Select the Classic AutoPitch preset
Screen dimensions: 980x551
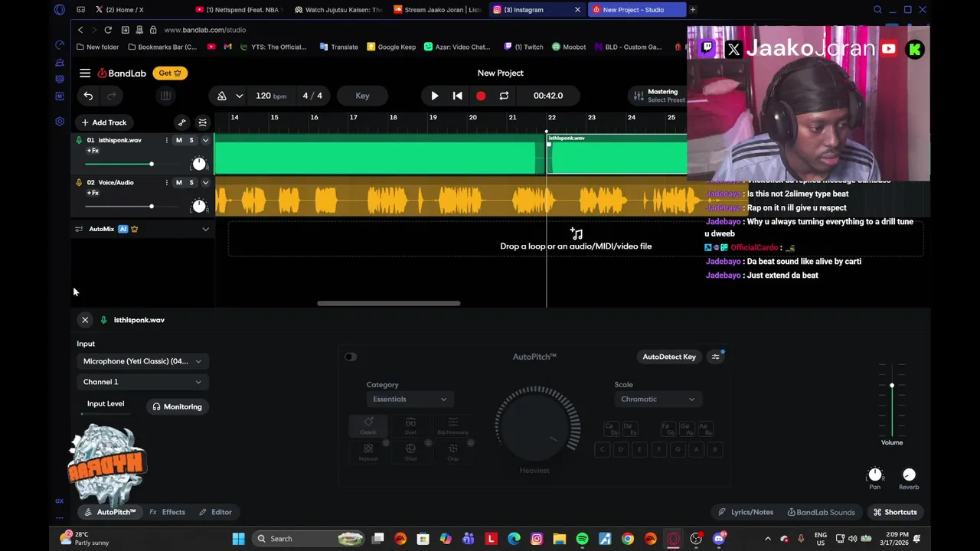pyautogui.click(x=368, y=426)
